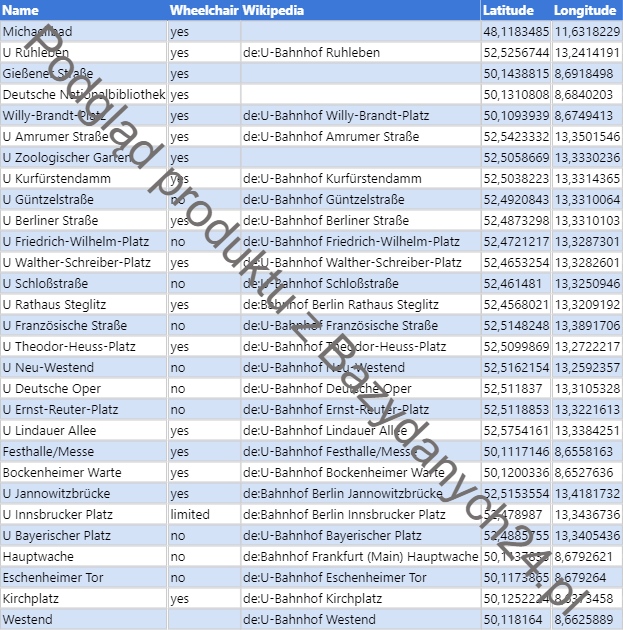Select the 'Eschenheimer Tor' name cell
623x630 pixels.
coord(84,577)
